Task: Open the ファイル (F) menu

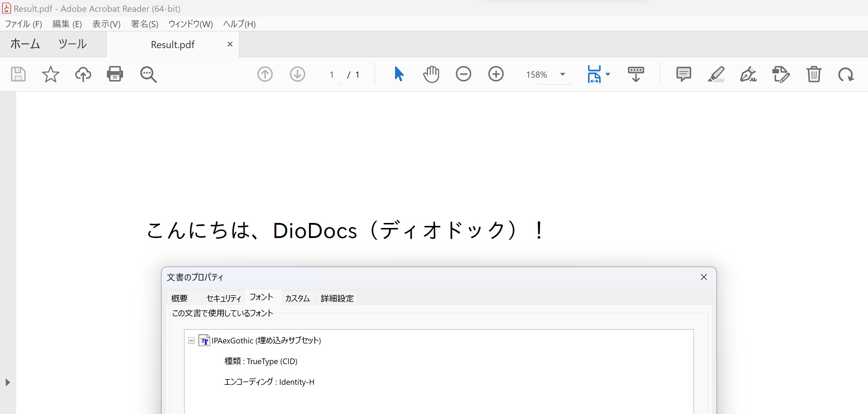Action: coord(23,24)
